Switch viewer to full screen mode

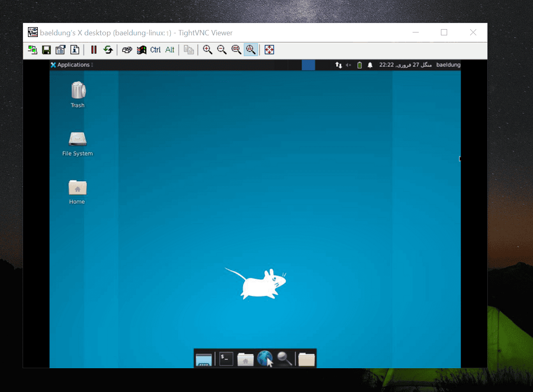[x=269, y=50]
